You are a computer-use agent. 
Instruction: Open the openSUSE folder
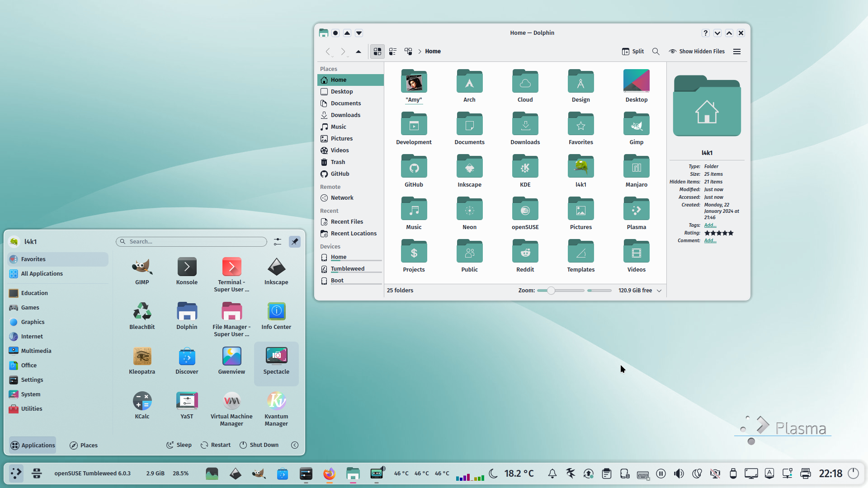point(525,214)
